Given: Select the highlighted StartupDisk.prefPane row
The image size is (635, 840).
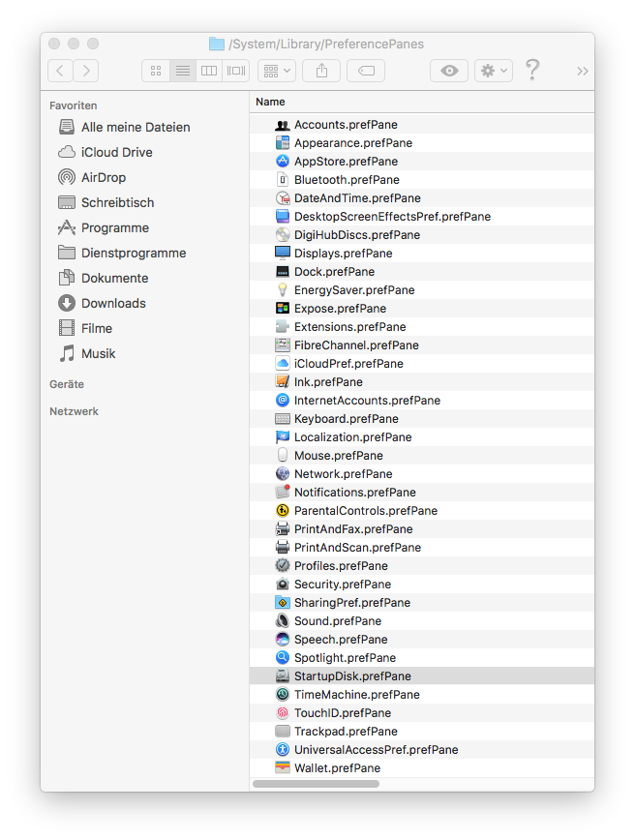Looking at the screenshot, I should click(x=422, y=676).
